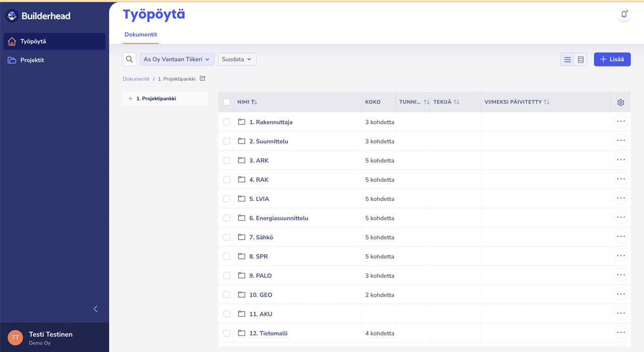
Task: Switch to list view icon
Action: pos(568,59)
